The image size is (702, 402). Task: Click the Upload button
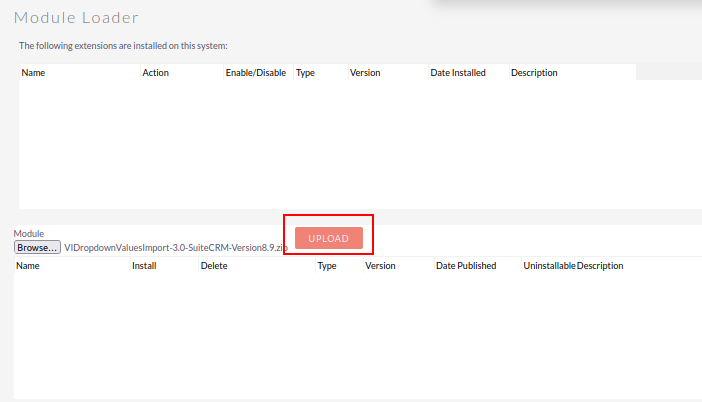(328, 238)
